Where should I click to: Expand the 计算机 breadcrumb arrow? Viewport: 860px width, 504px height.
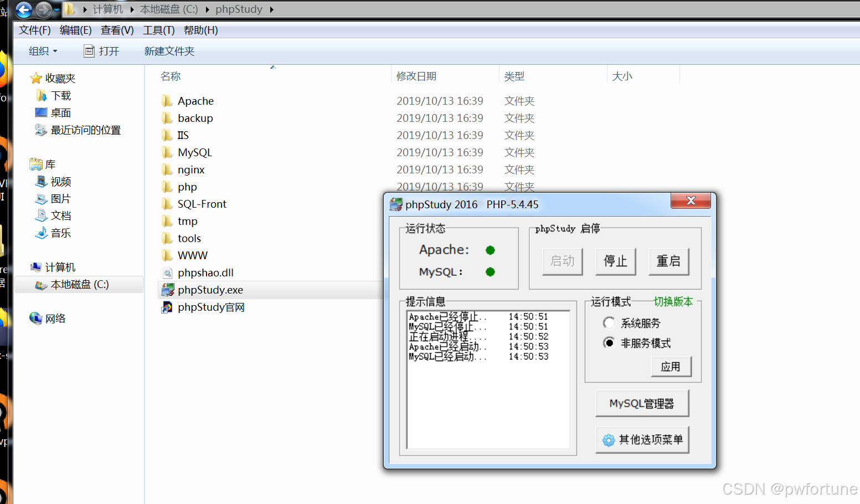(132, 9)
